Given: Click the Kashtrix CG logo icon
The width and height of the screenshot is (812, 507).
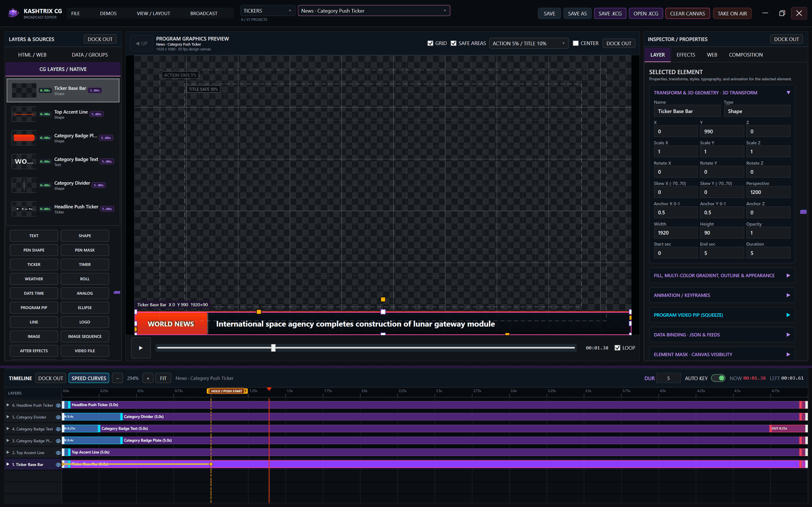Looking at the screenshot, I should click(x=14, y=13).
